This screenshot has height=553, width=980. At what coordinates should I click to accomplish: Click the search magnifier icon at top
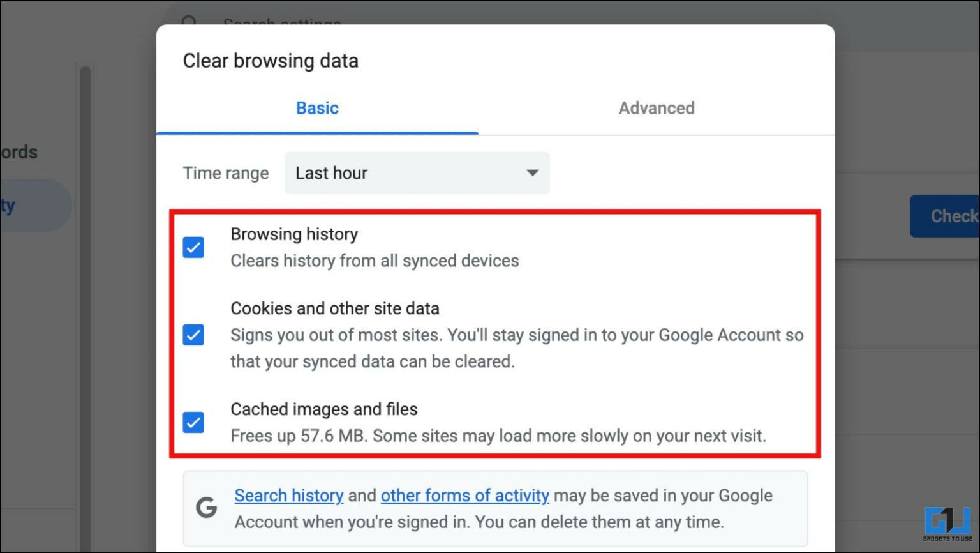tap(189, 21)
